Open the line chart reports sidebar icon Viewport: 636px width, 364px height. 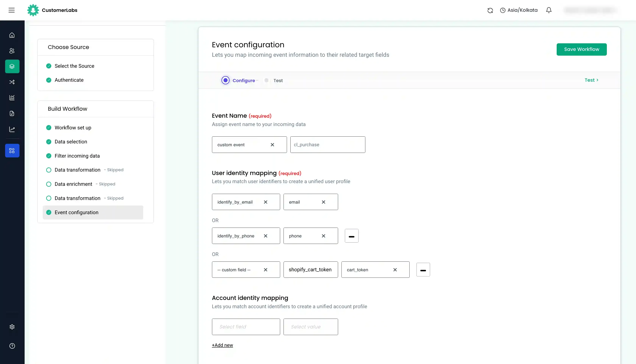point(12,129)
